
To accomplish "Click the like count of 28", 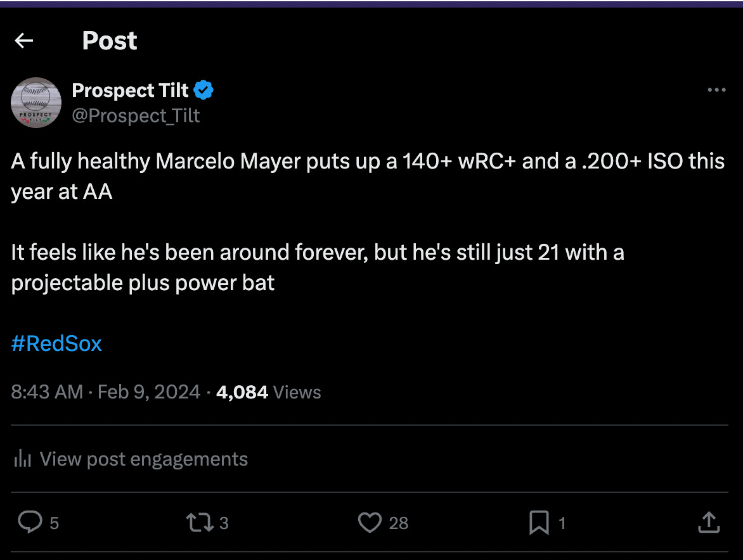I will coord(398,523).
